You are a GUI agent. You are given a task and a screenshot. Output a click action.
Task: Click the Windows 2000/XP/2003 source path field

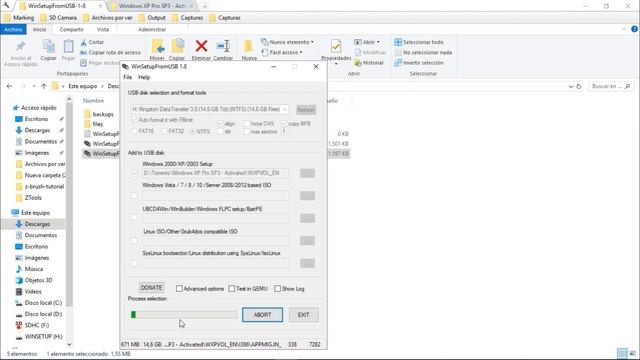tap(216, 173)
